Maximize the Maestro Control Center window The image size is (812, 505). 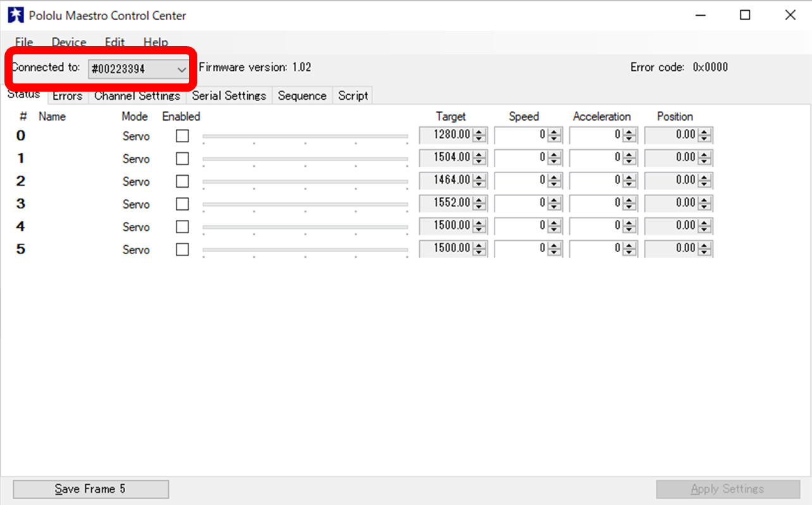coord(745,15)
